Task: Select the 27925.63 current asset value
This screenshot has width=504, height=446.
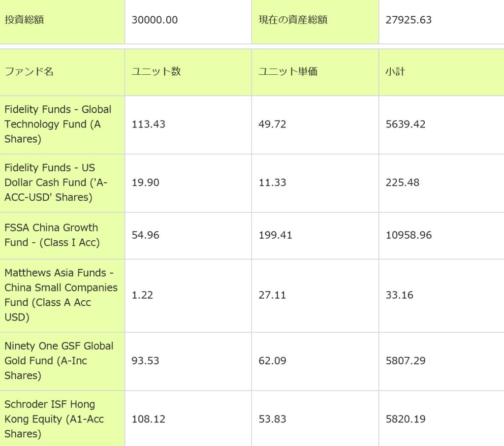Action: tap(409, 20)
